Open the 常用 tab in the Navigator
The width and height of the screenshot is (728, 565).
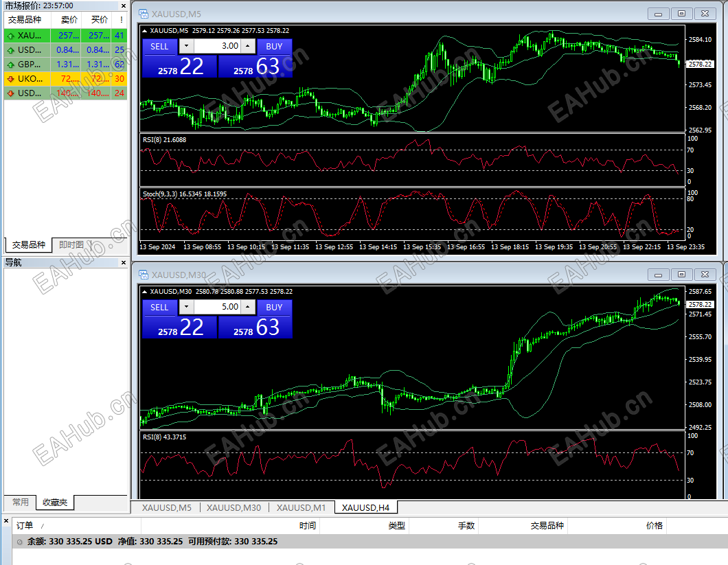click(21, 503)
